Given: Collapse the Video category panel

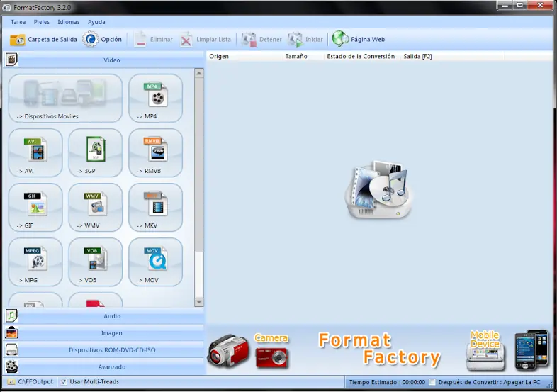Looking at the screenshot, I should (x=104, y=60).
